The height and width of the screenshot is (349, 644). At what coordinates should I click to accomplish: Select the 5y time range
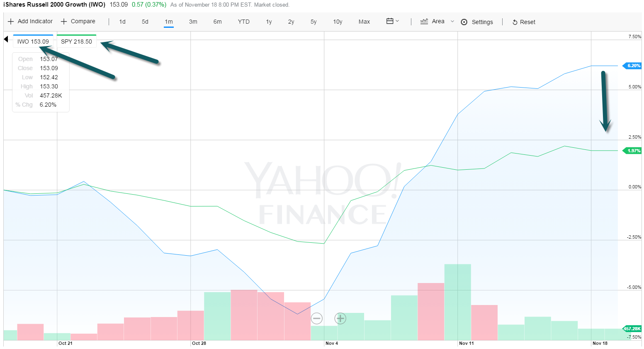(x=313, y=22)
